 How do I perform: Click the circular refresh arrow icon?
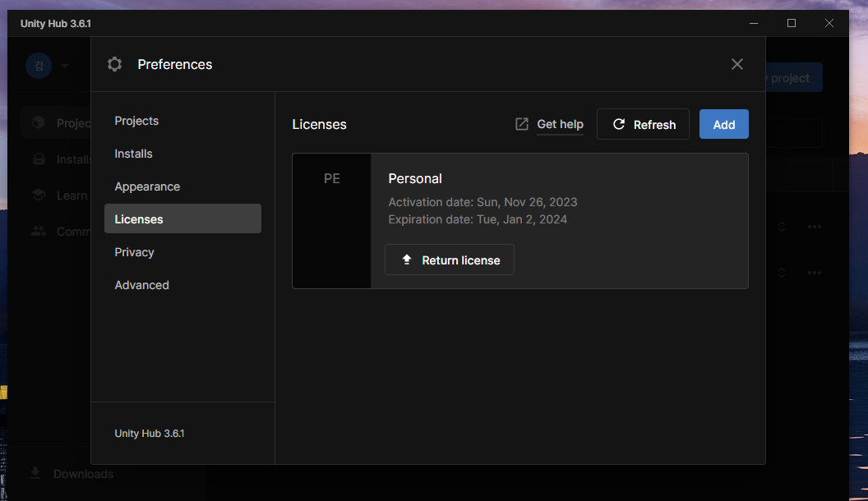tap(619, 124)
